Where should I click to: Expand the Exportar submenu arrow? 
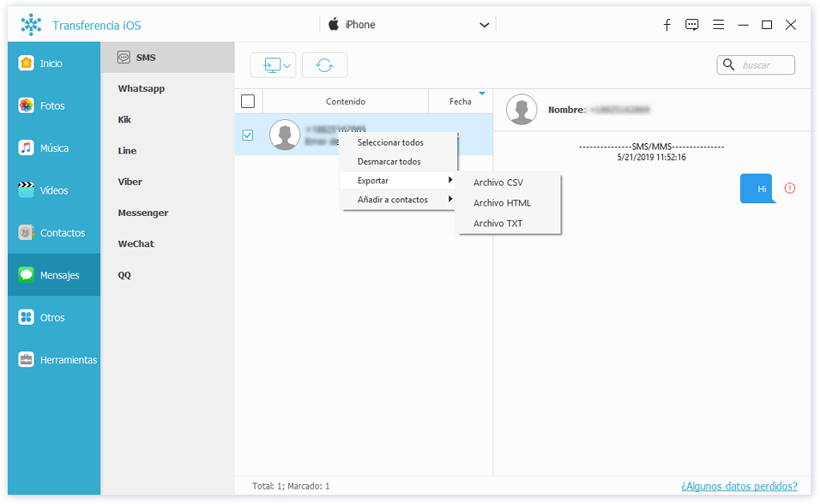(x=450, y=180)
